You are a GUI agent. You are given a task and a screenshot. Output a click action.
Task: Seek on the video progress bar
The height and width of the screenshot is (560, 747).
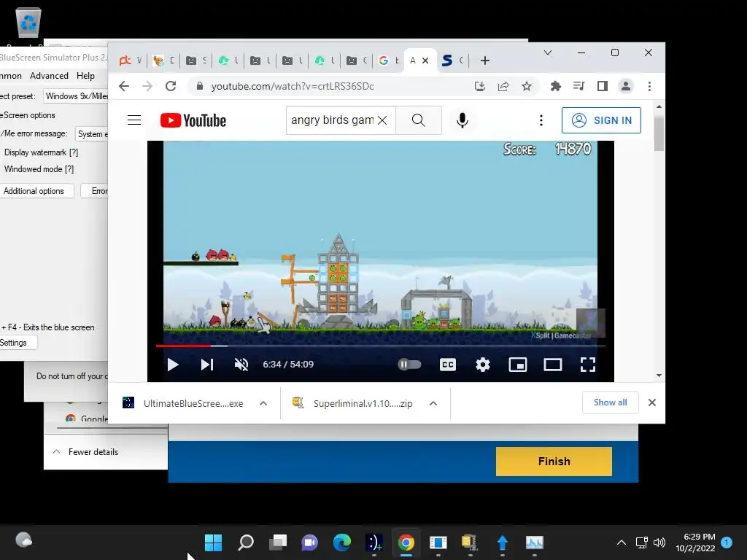(380, 346)
